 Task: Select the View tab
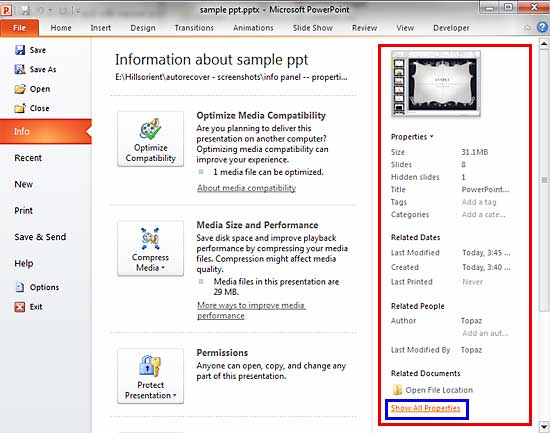[x=405, y=28]
